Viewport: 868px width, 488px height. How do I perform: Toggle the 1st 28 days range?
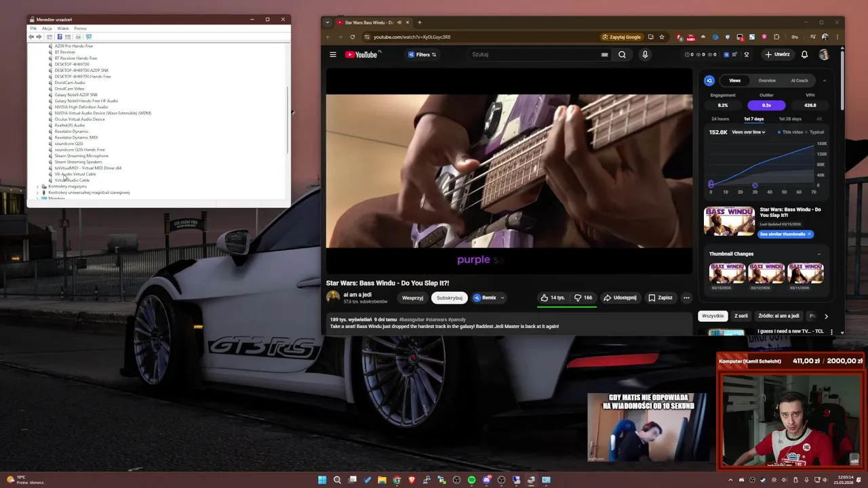click(790, 119)
